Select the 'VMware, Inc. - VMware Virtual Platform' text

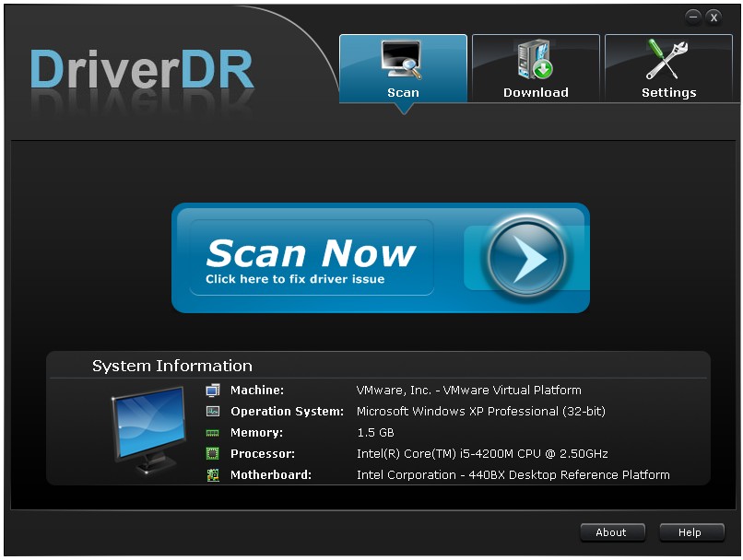point(468,390)
